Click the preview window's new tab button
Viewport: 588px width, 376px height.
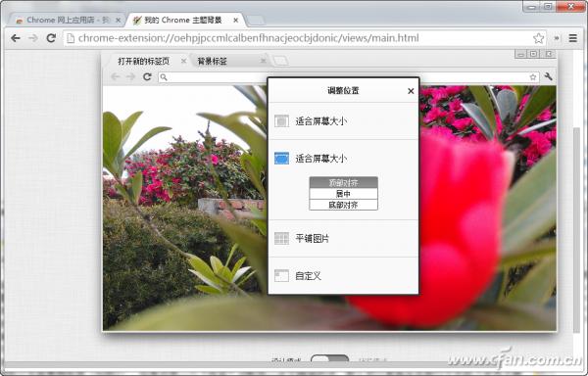point(281,61)
